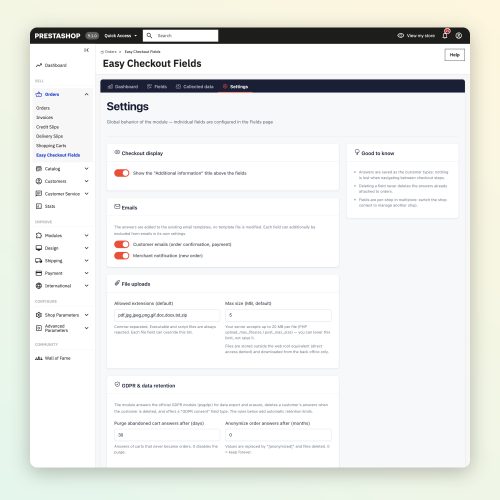Click the File uploads paperclip icon
Screen dimensions: 500x500
tap(117, 283)
